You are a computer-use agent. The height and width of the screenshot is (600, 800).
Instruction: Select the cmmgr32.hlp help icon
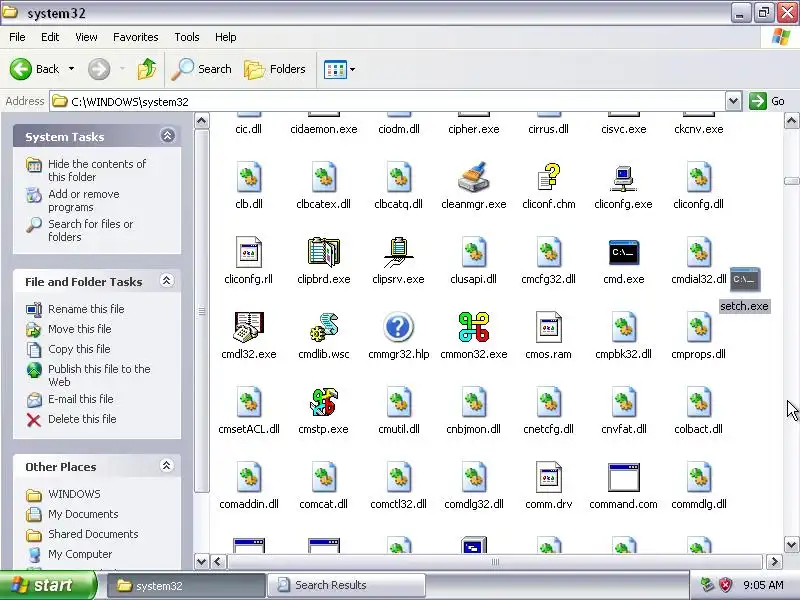[398, 327]
